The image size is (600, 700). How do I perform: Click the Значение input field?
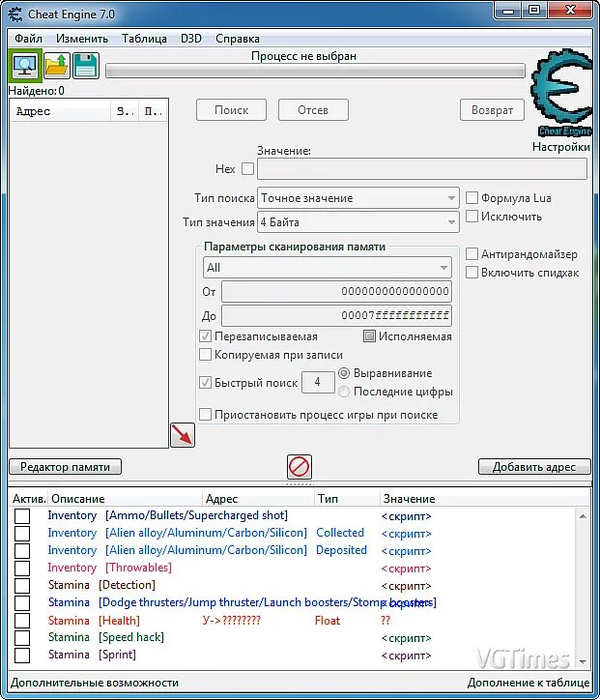(x=422, y=169)
